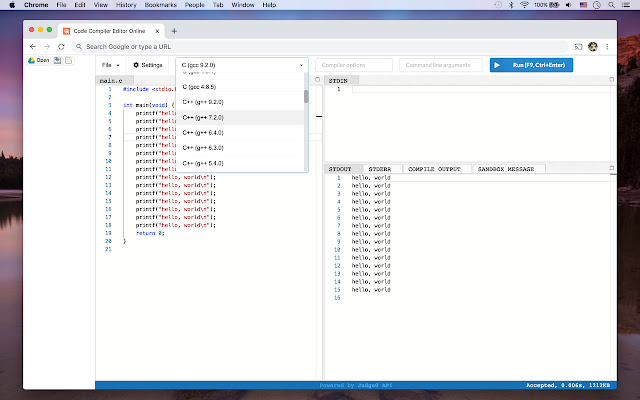Click the Chrome back arrow
The image size is (640, 400).
click(x=33, y=46)
